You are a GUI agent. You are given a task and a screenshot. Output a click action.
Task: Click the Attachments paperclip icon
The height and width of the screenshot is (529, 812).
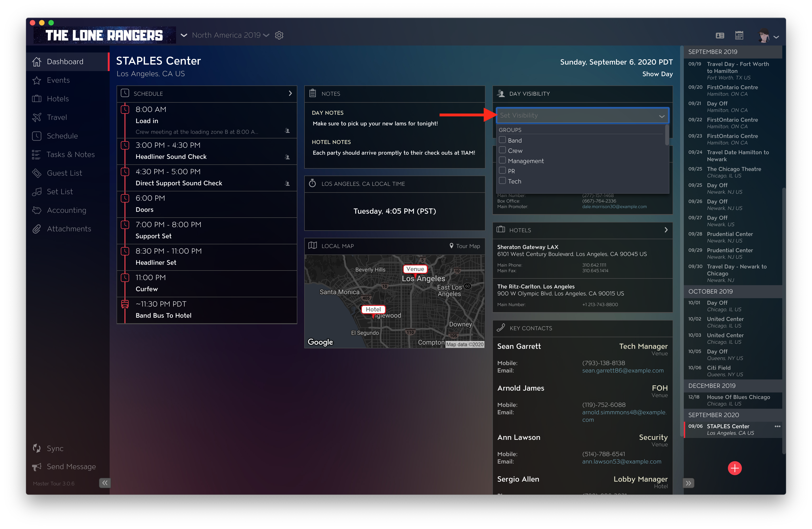37,229
